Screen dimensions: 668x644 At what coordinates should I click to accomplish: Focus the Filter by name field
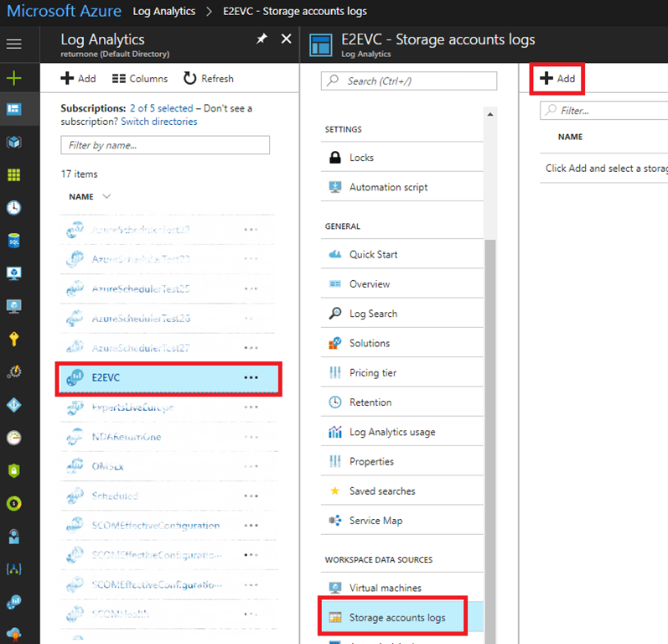[x=165, y=145]
